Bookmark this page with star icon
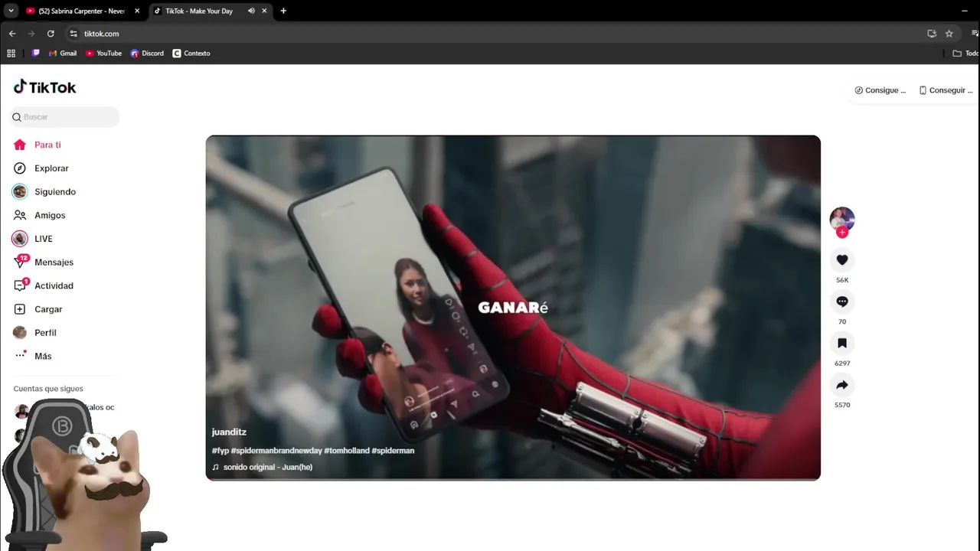The height and width of the screenshot is (551, 980). coord(949,34)
